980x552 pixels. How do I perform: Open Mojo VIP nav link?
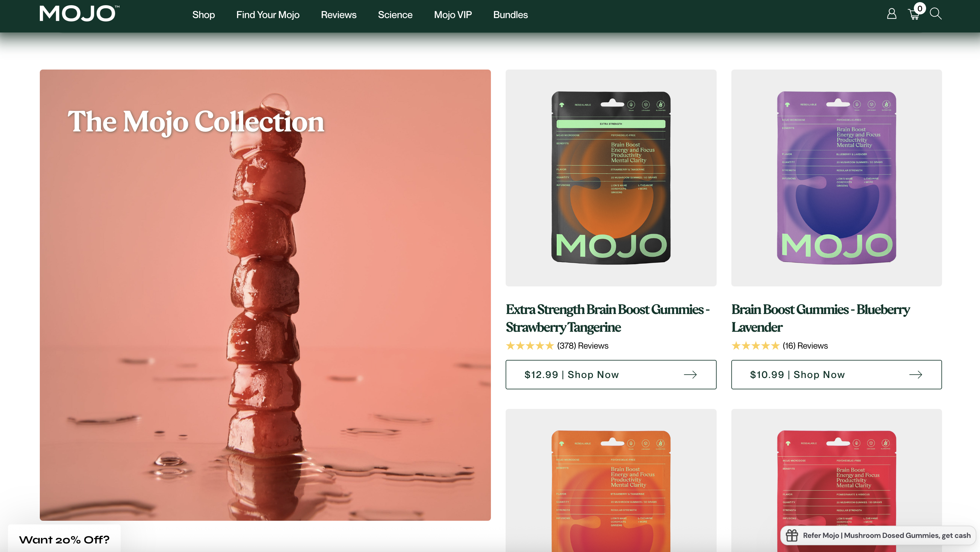click(x=453, y=15)
